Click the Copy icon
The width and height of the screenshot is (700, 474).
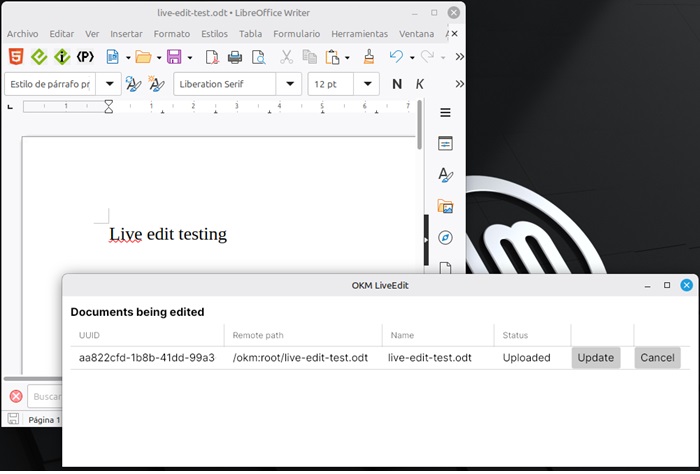point(309,57)
